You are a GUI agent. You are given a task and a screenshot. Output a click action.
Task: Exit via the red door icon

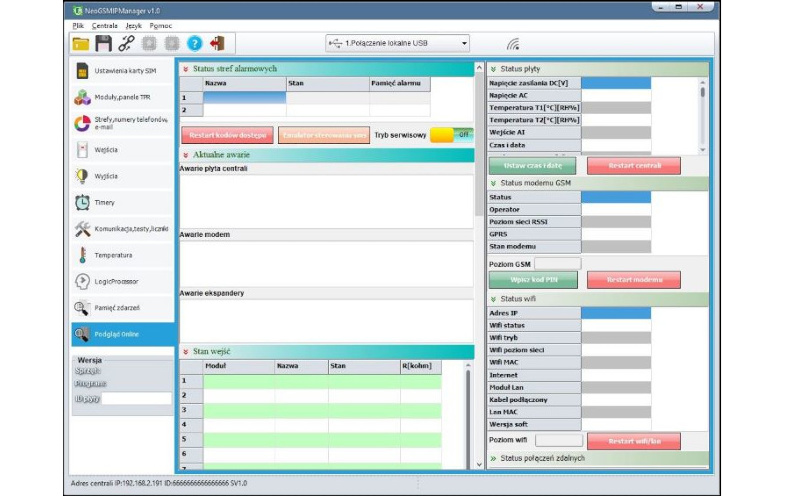click(217, 44)
